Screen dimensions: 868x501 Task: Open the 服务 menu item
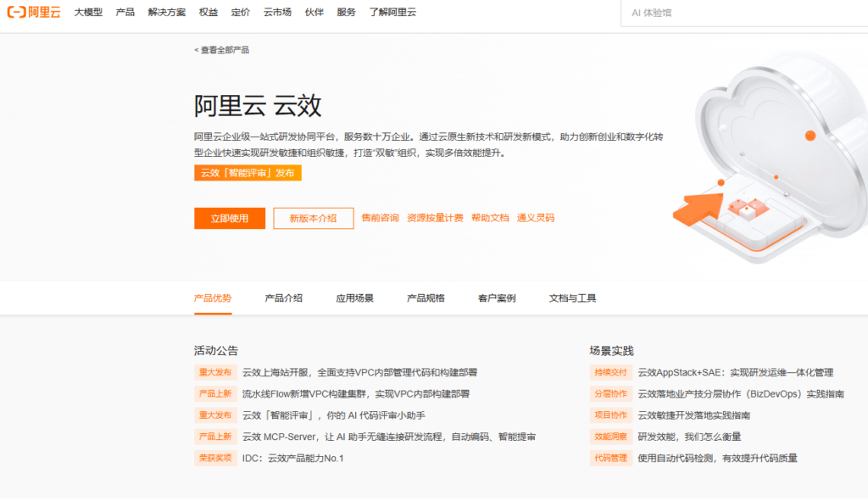click(346, 12)
